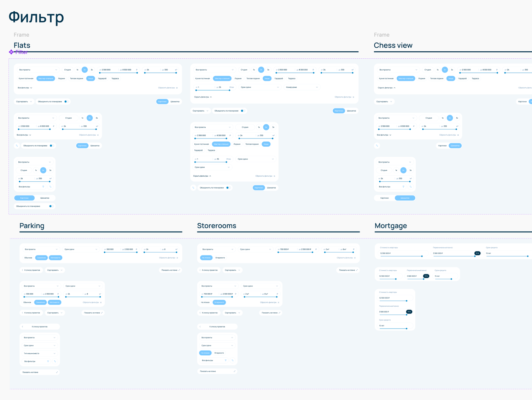The height and width of the screenshot is (400, 532).
Task: Click sort arrows beside Chess view funnel
Action: tap(410, 187)
